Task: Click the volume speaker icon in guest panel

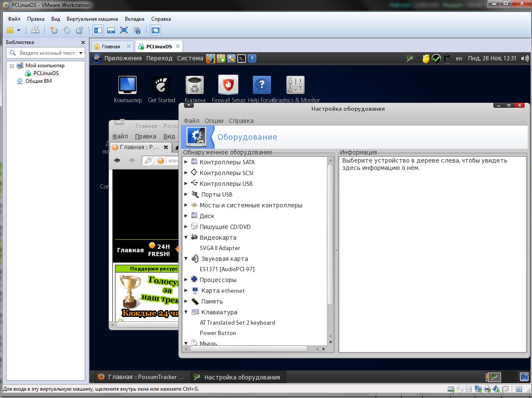Action: tap(524, 59)
